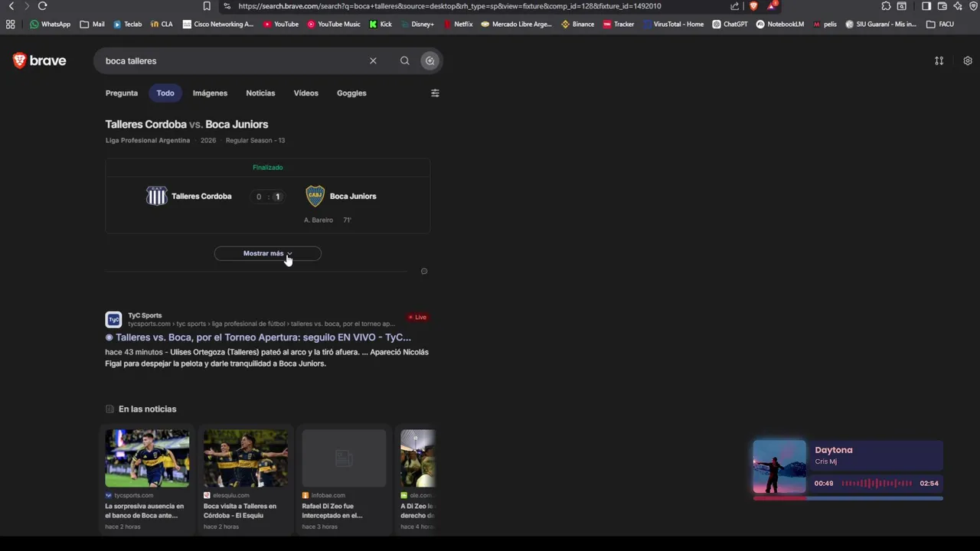
Task: Open the NotebookLM bookmark
Action: [780, 24]
